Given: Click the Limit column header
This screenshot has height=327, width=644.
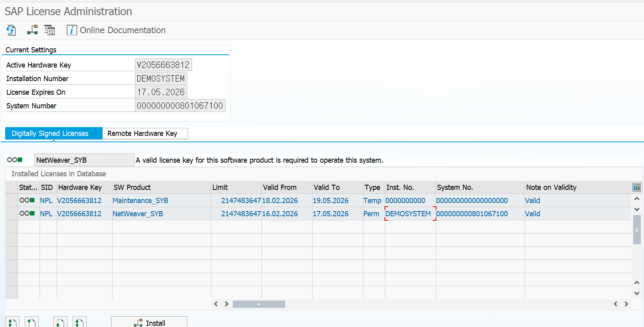Looking at the screenshot, I should (x=236, y=187).
